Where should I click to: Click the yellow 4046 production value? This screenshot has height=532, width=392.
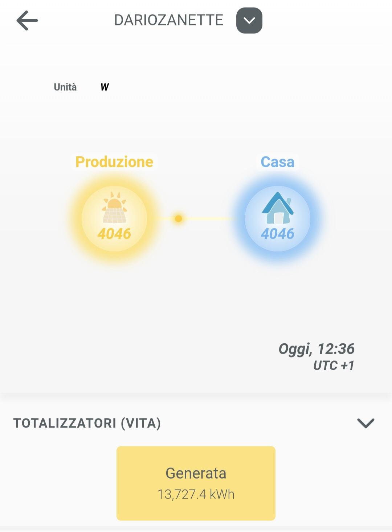point(114,234)
